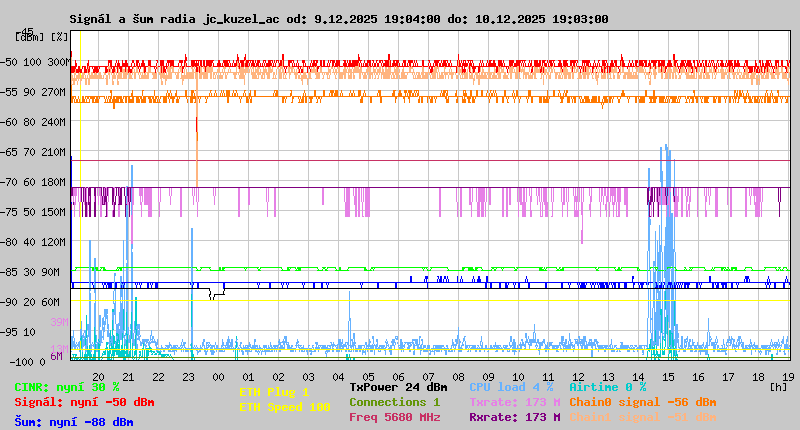Click the 'Rxrate: 173 M' legend label
800x430 pixels.
[515, 417]
